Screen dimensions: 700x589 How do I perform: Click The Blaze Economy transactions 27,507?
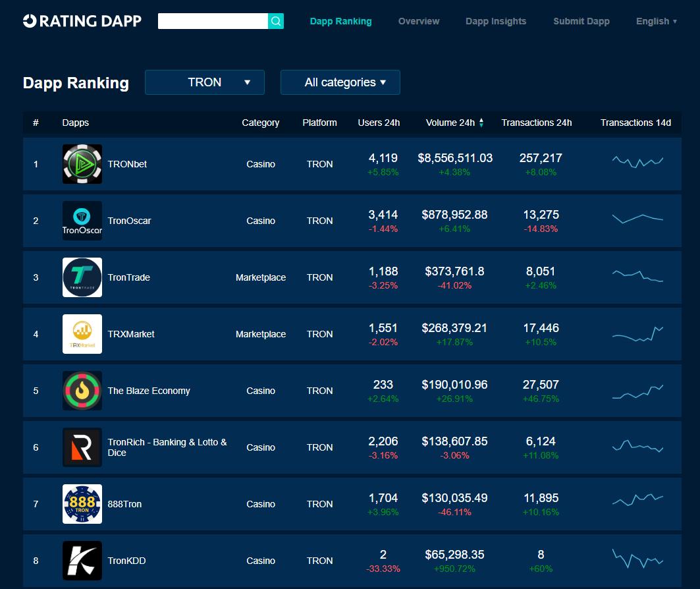(541, 385)
